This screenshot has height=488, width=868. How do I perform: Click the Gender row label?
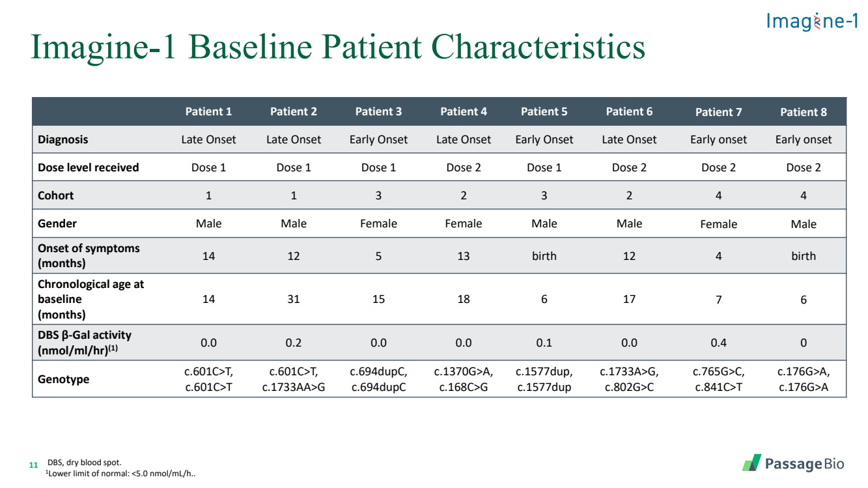57,223
